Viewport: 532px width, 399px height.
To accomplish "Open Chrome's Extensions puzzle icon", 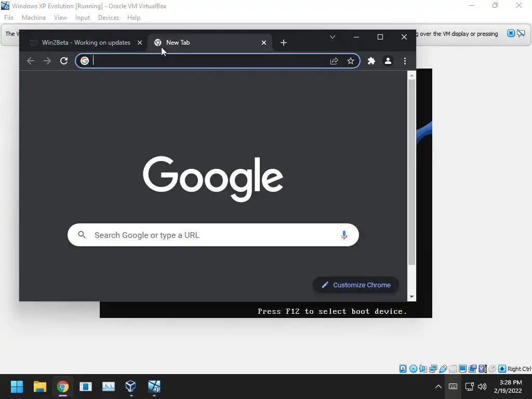I will coord(371,61).
